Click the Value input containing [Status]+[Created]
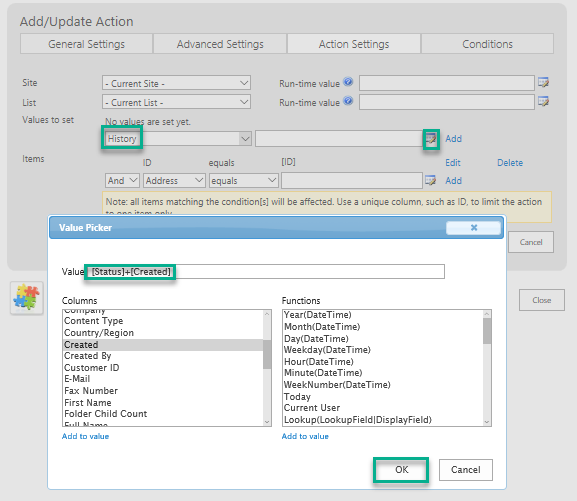The height and width of the screenshot is (501, 577). tap(266, 272)
